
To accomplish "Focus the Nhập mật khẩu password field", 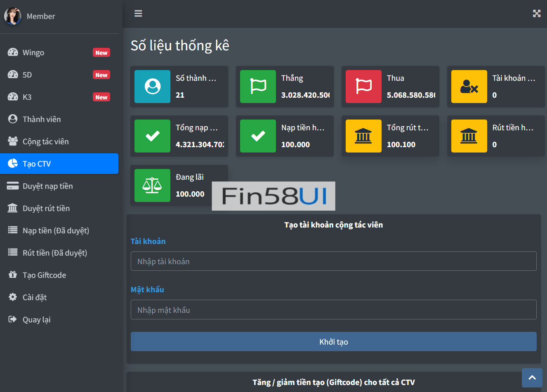I will tap(333, 310).
